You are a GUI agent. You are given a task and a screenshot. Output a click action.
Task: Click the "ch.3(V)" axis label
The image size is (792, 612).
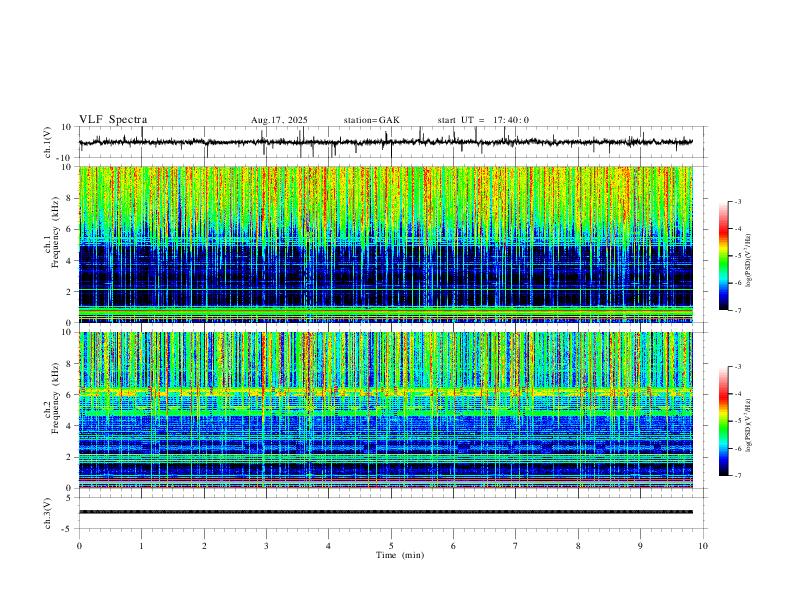tap(48, 514)
